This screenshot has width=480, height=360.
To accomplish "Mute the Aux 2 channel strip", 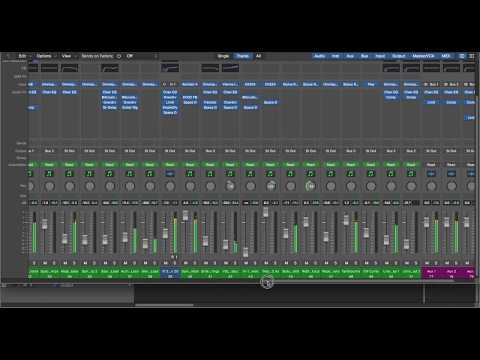I will (447, 263).
